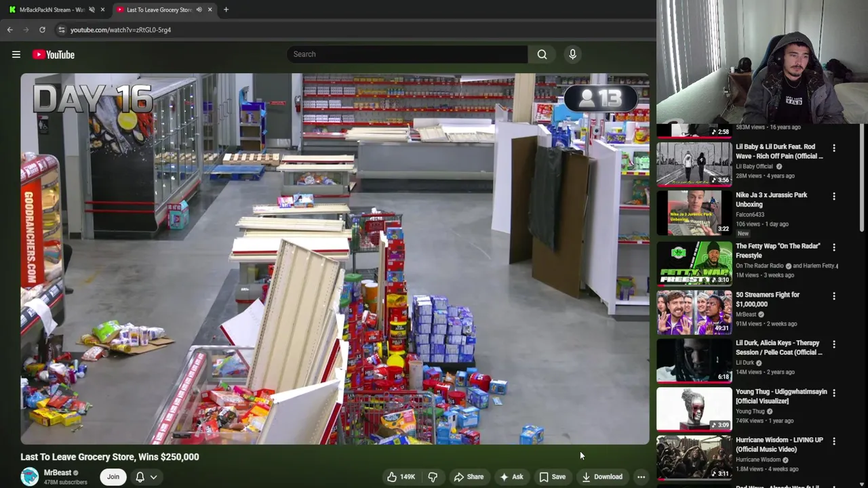Click channel name 'On The Radar Radio'
This screenshot has width=868, height=488.
759,266
